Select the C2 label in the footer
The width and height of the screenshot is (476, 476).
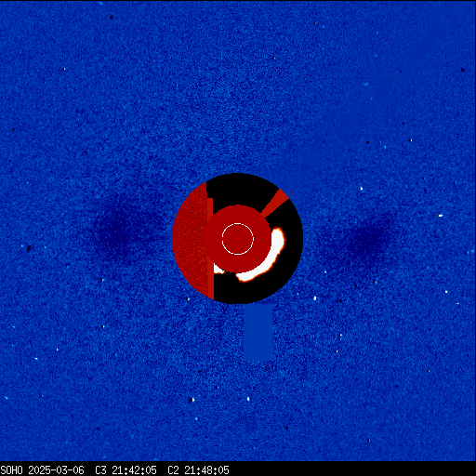(173, 470)
